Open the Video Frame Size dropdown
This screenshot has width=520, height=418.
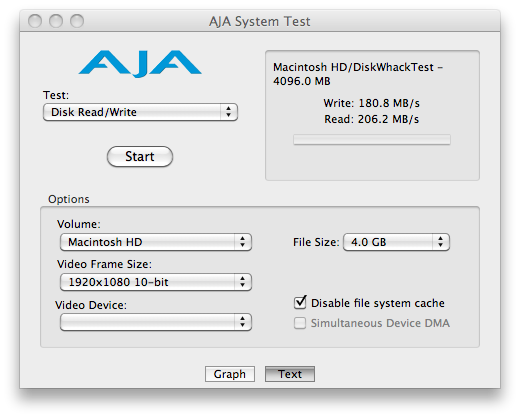click(156, 282)
